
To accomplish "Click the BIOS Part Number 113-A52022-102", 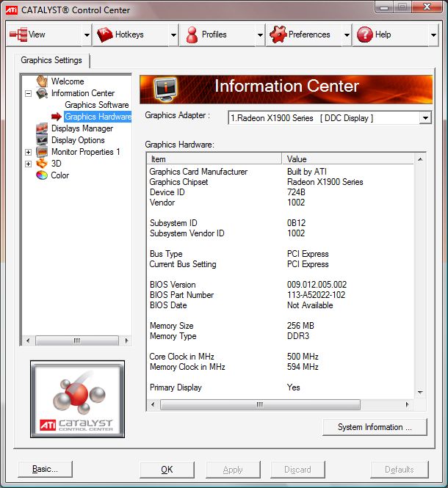I will pos(316,295).
